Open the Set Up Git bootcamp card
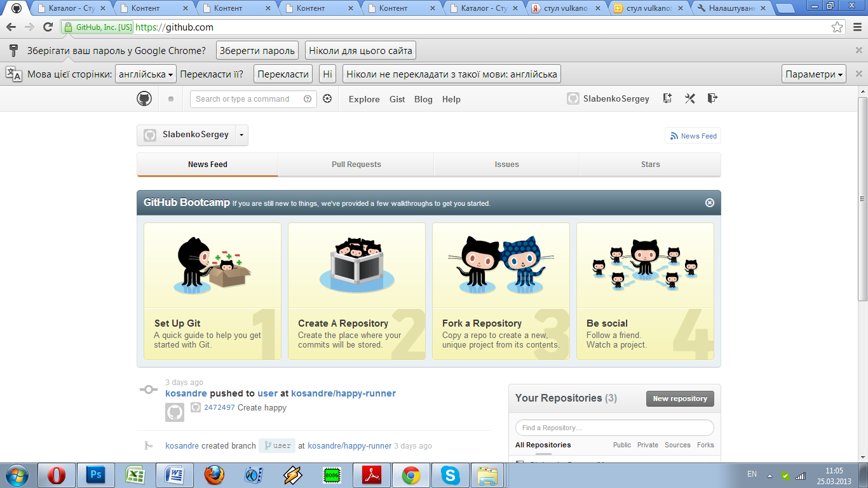Screen dimensions: 868x488 (x=212, y=291)
